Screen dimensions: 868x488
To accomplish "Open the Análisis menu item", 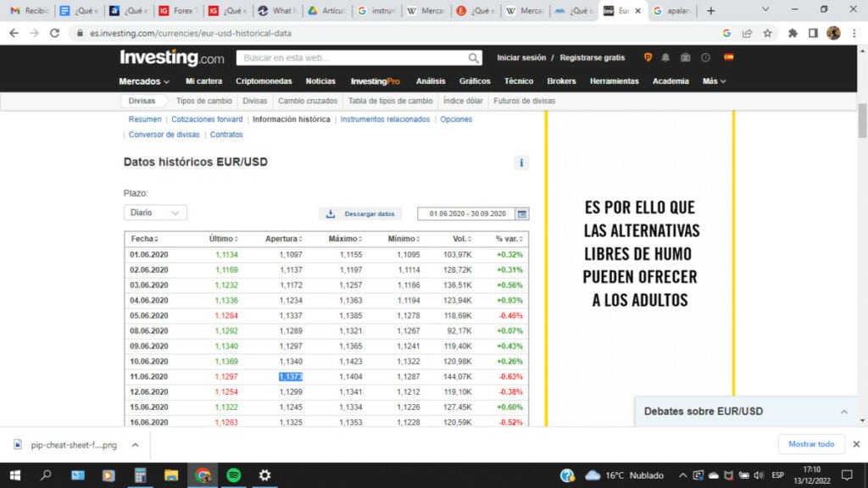I will [x=431, y=80].
